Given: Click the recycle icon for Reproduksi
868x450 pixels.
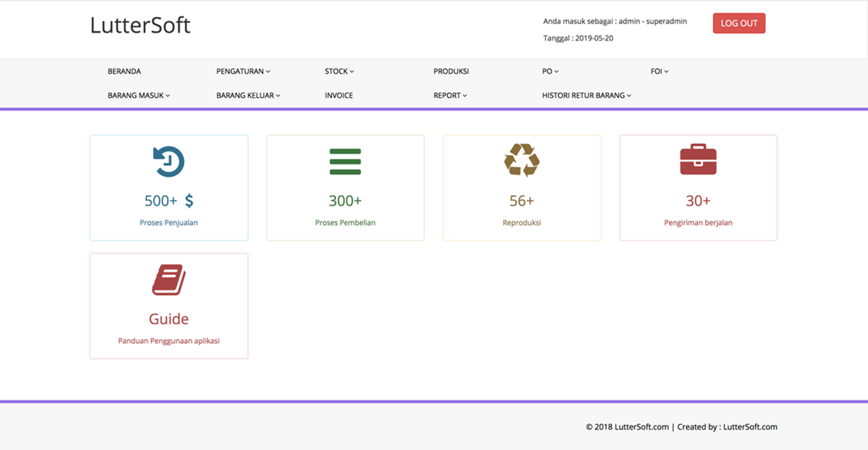Looking at the screenshot, I should (x=522, y=160).
